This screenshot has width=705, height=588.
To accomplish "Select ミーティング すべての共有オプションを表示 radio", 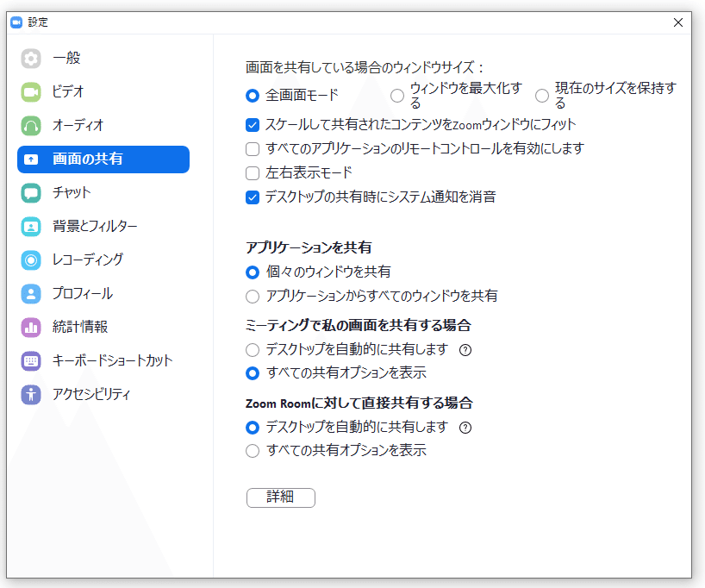I will click(253, 373).
